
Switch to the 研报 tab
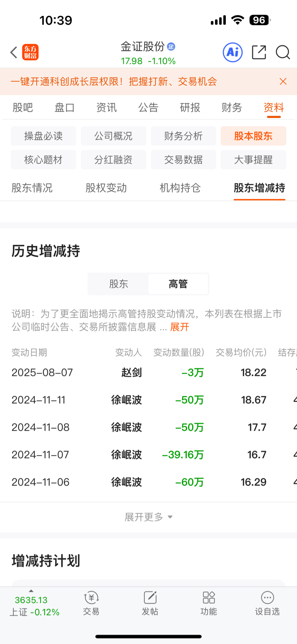tap(190, 108)
